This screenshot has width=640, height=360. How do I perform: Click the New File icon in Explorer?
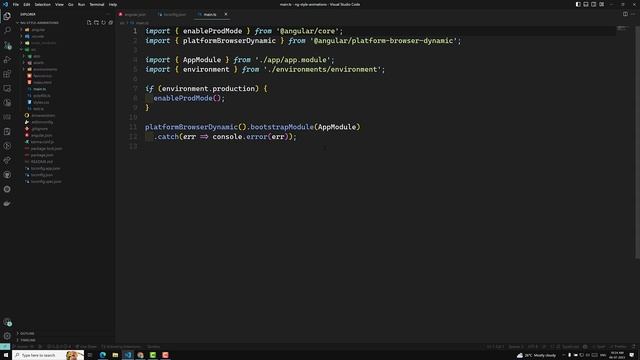[x=89, y=23]
